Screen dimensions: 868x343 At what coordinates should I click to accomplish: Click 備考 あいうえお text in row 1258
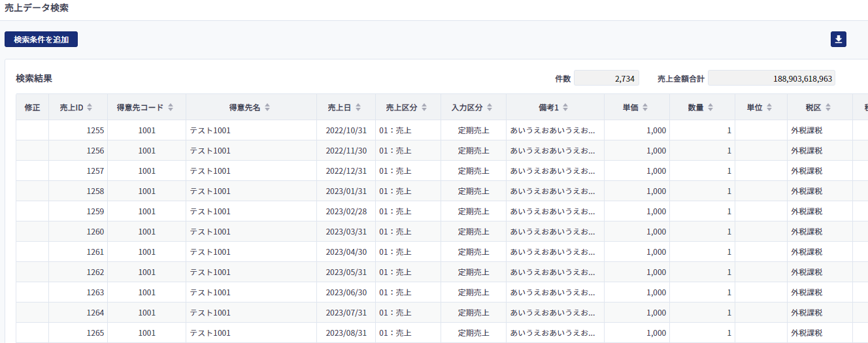pyautogui.click(x=553, y=191)
